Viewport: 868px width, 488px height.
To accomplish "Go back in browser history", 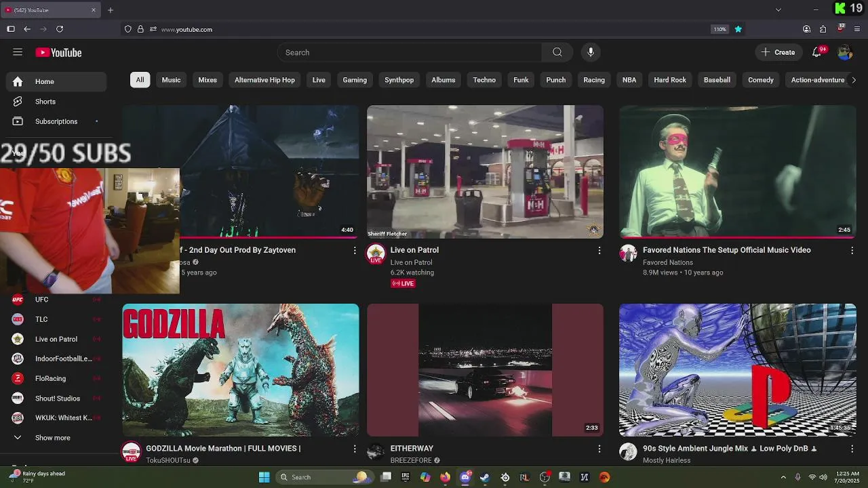I will pyautogui.click(x=27, y=29).
